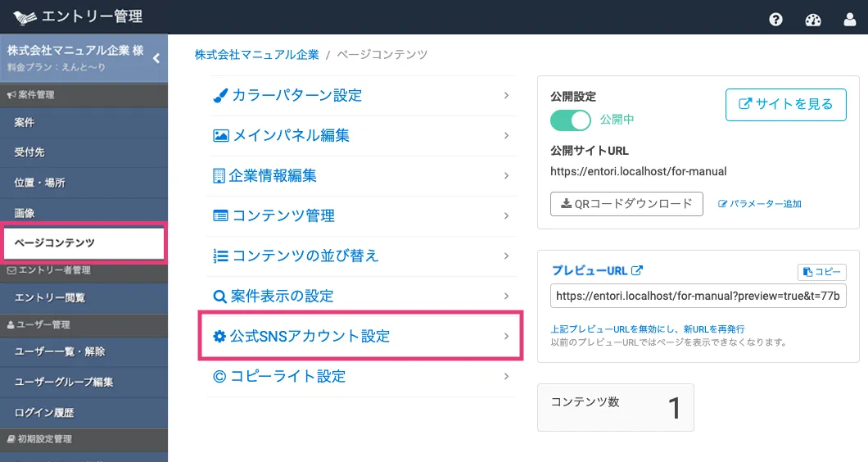Open the 企業情報編集 menu entry
Image resolution: width=868 pixels, height=462 pixels.
click(x=362, y=176)
